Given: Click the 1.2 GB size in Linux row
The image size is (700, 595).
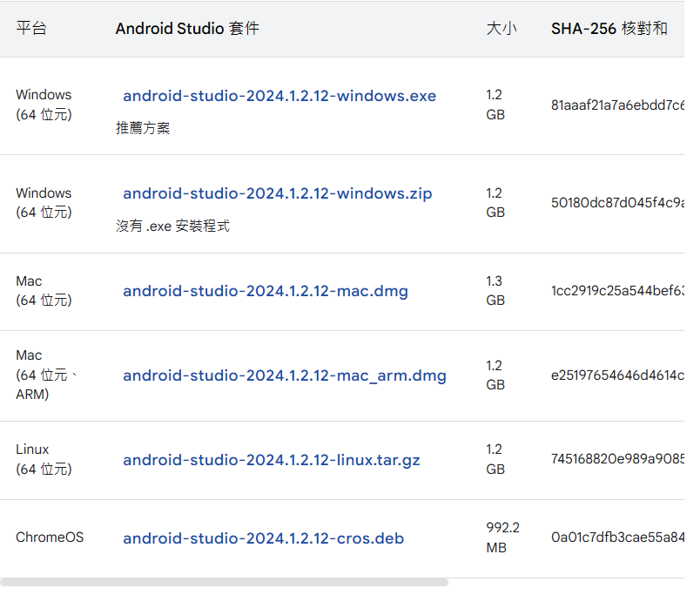Looking at the screenshot, I should (495, 459).
